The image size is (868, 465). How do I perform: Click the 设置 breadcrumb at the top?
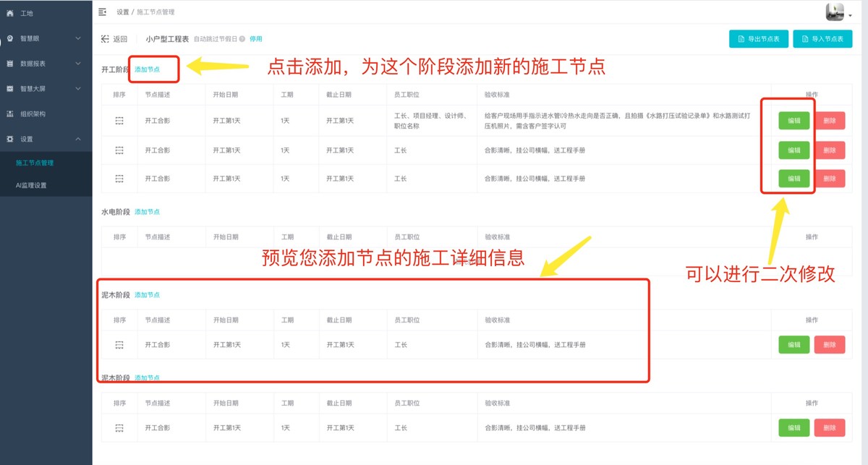coord(122,12)
